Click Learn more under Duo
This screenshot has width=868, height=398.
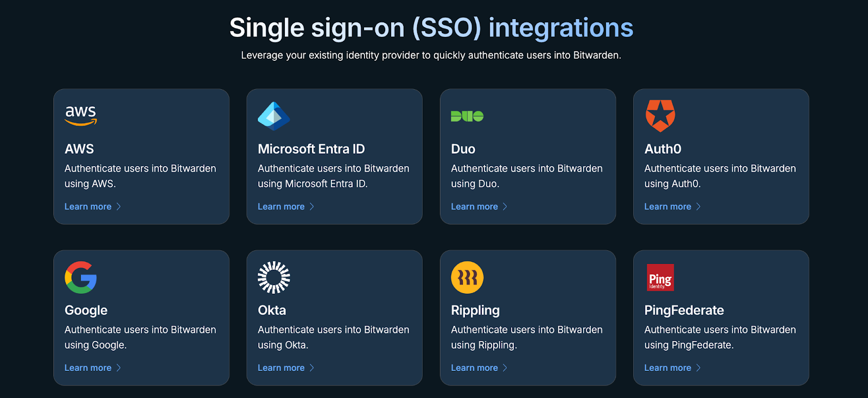[474, 206]
